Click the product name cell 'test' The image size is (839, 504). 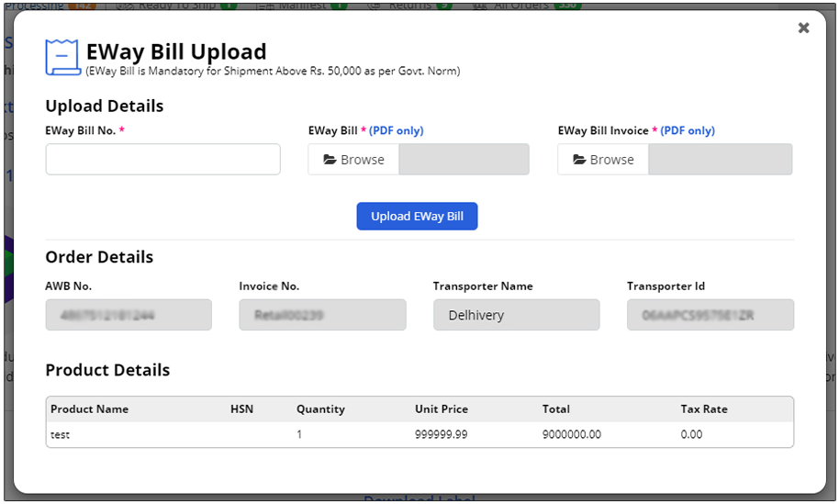[x=60, y=434]
